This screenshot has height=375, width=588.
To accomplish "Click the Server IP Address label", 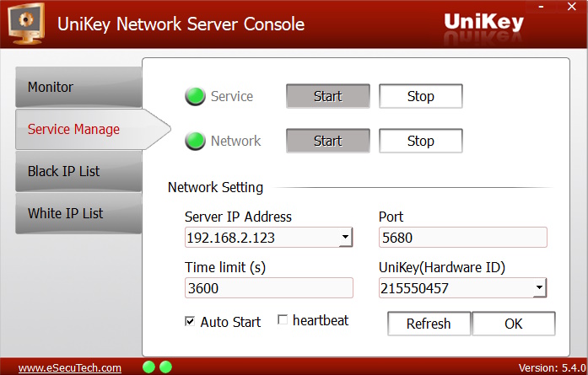I will [x=238, y=217].
